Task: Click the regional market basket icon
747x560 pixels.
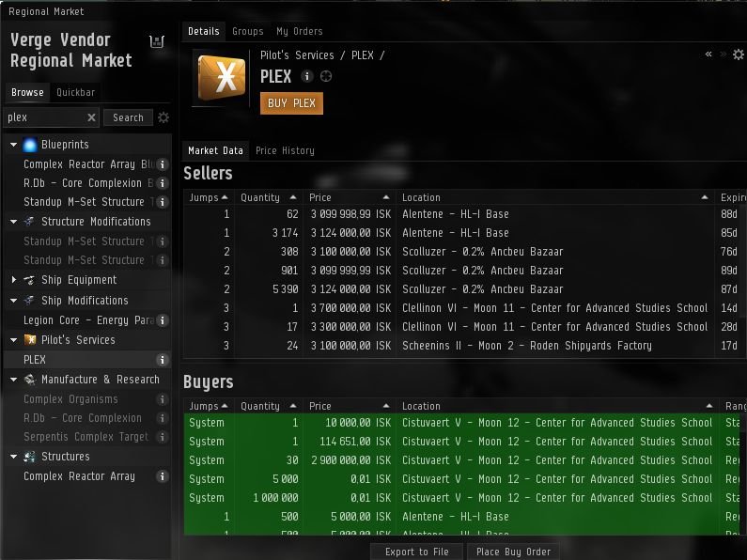Action: (x=157, y=41)
